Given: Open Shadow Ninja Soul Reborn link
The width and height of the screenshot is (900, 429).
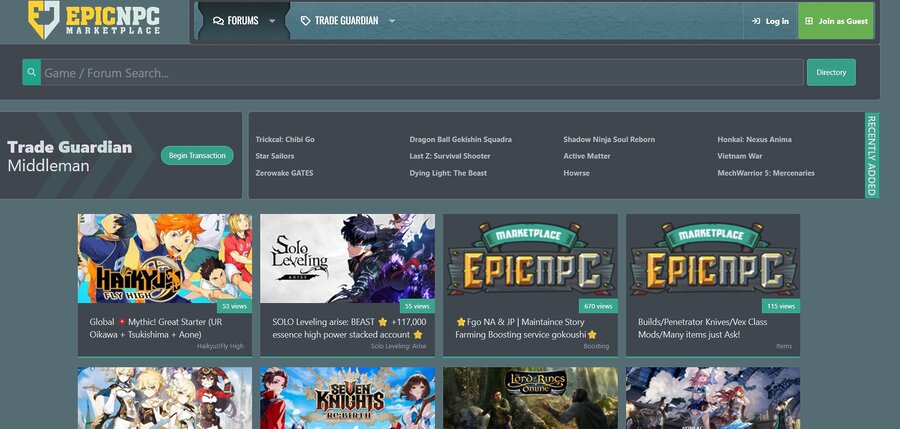Looking at the screenshot, I should [x=609, y=140].
